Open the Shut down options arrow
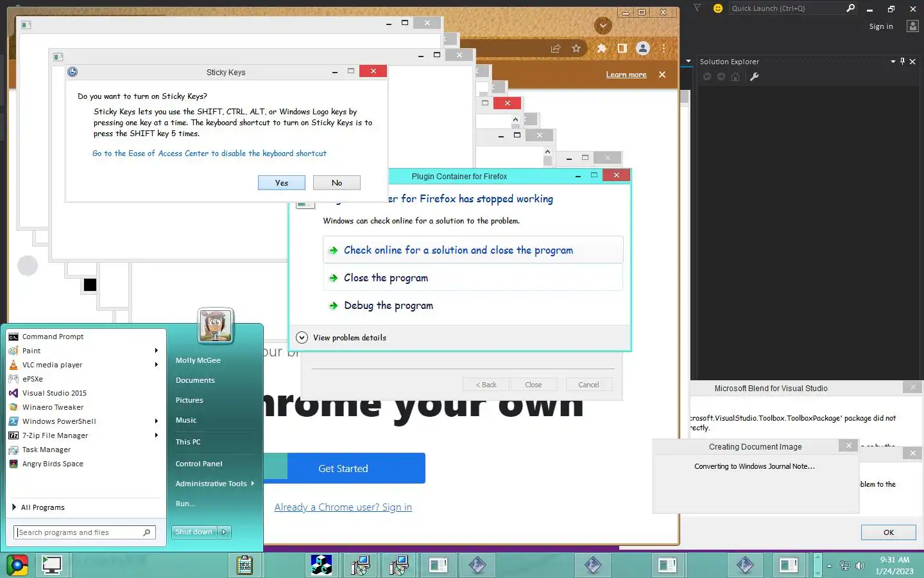This screenshot has width=924, height=578. coord(224,532)
